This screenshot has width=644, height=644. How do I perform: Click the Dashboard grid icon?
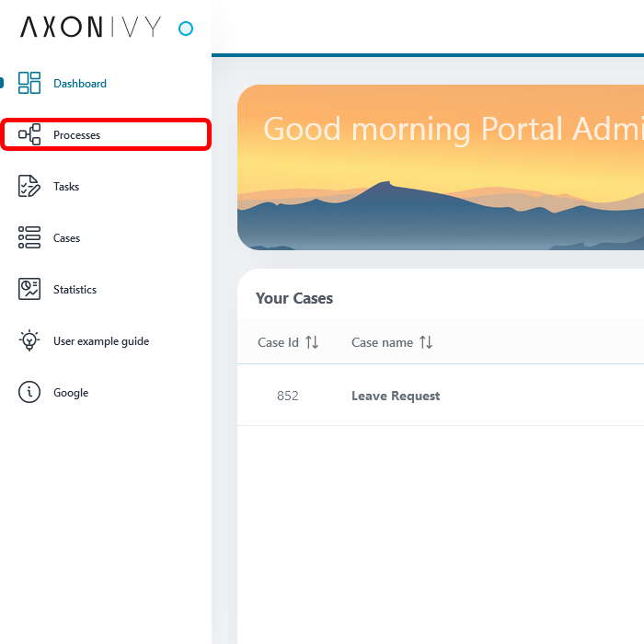29,83
